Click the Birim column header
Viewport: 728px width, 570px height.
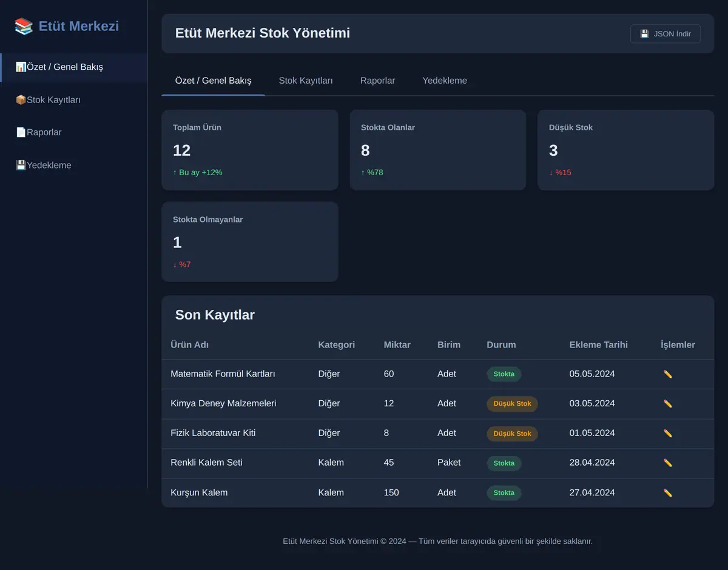(449, 344)
